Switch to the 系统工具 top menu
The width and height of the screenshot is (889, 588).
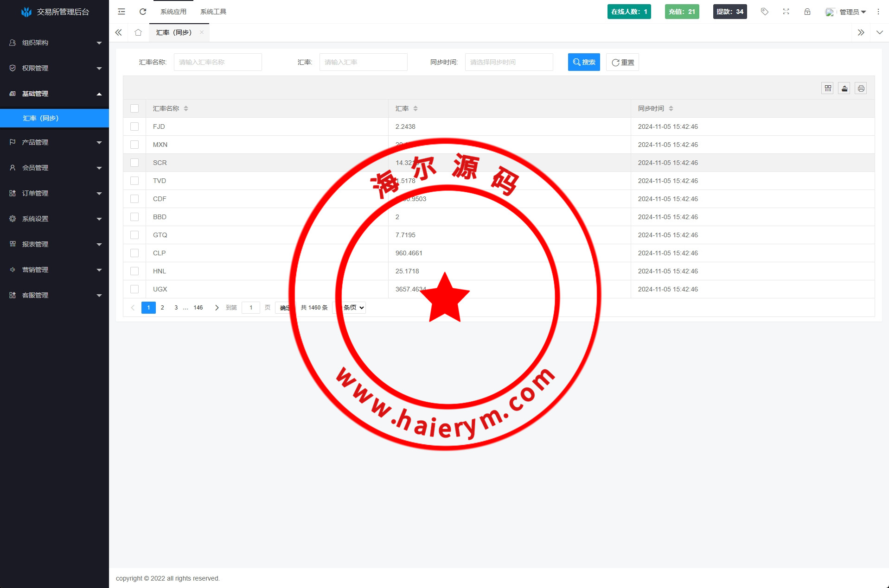(213, 12)
